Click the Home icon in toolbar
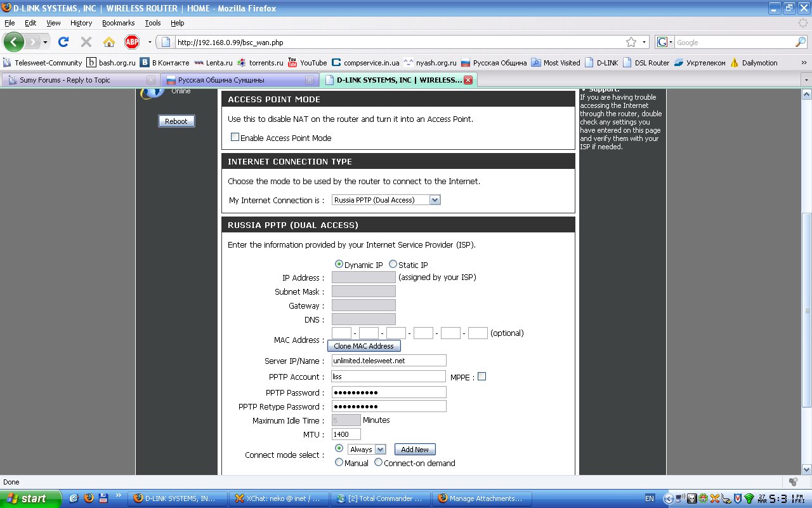This screenshot has width=812, height=508. coord(109,43)
